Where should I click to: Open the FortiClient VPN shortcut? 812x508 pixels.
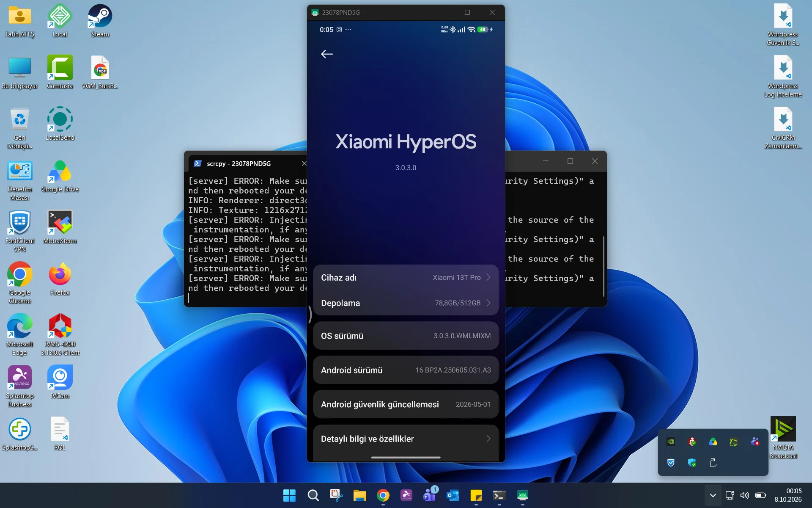(20, 231)
